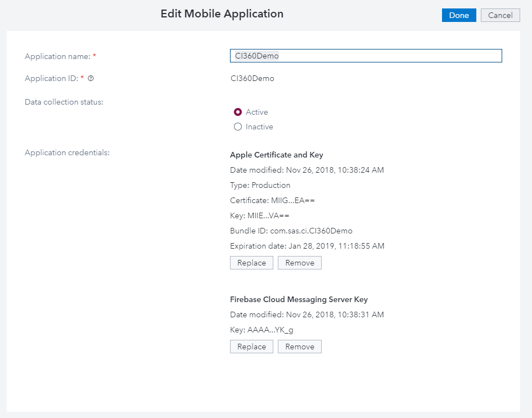Click the Firebase Cloud Messaging Server Key heading
Screen dimensions: 532x418
click(299, 299)
